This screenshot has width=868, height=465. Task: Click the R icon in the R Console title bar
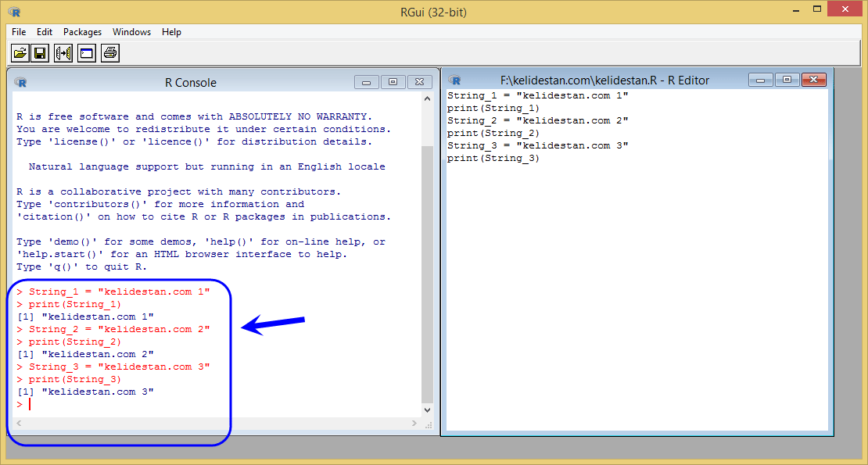point(20,82)
